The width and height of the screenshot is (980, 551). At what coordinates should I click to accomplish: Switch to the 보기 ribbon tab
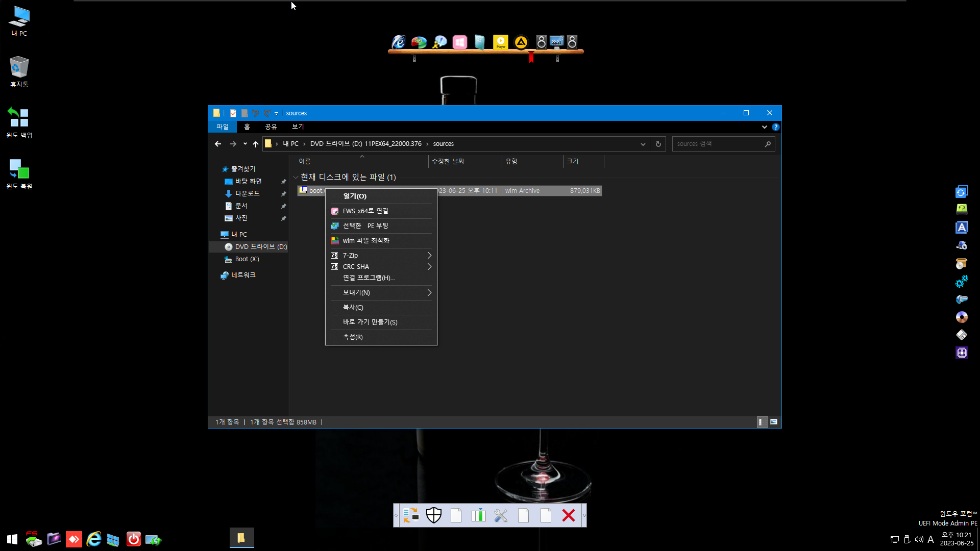click(298, 127)
